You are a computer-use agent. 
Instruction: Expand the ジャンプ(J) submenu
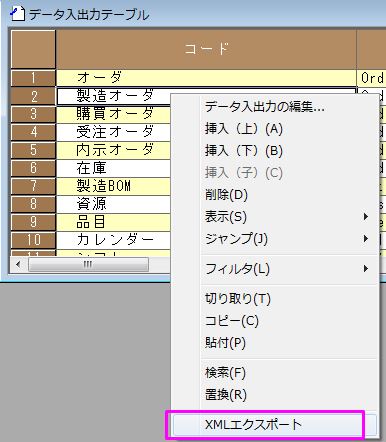click(x=274, y=239)
